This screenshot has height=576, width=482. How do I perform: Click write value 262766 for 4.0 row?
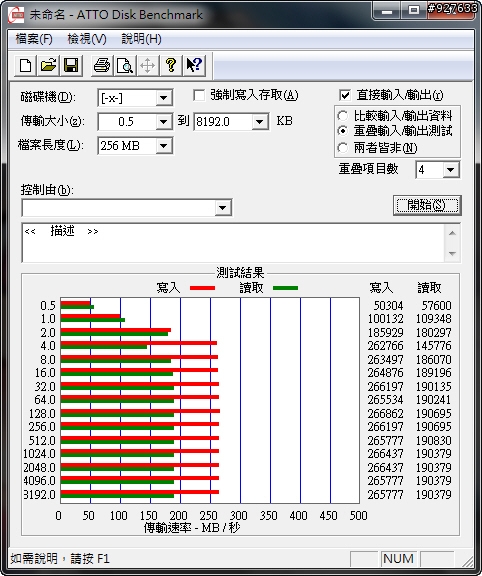(385, 346)
